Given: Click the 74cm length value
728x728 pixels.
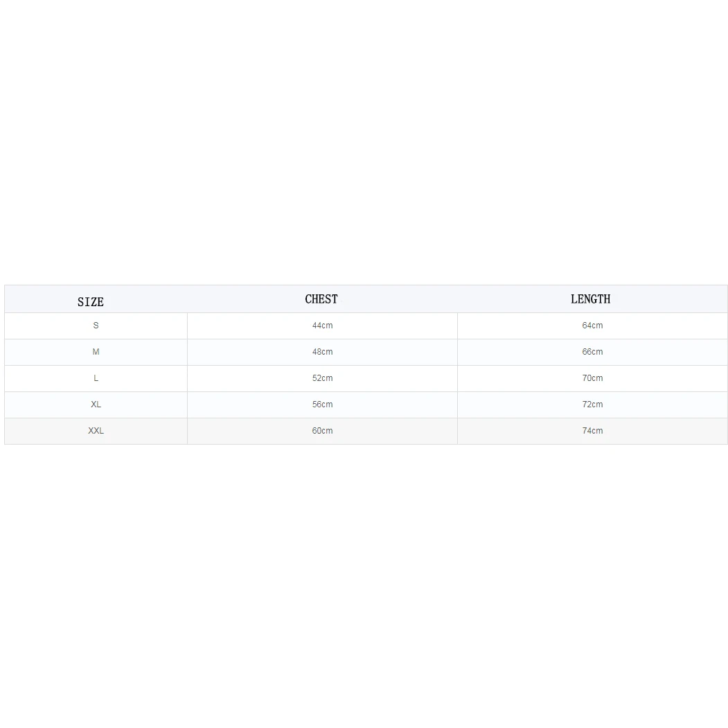Looking at the screenshot, I should point(592,431).
